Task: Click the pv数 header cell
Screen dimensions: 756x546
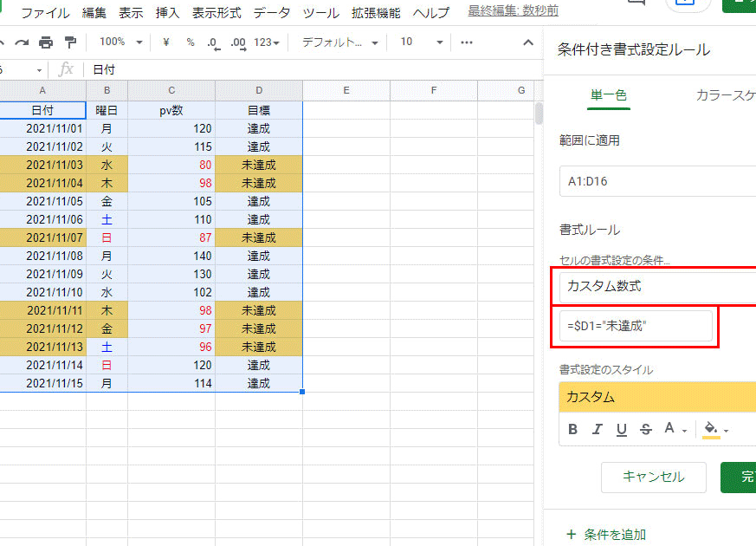Action: pos(171,110)
